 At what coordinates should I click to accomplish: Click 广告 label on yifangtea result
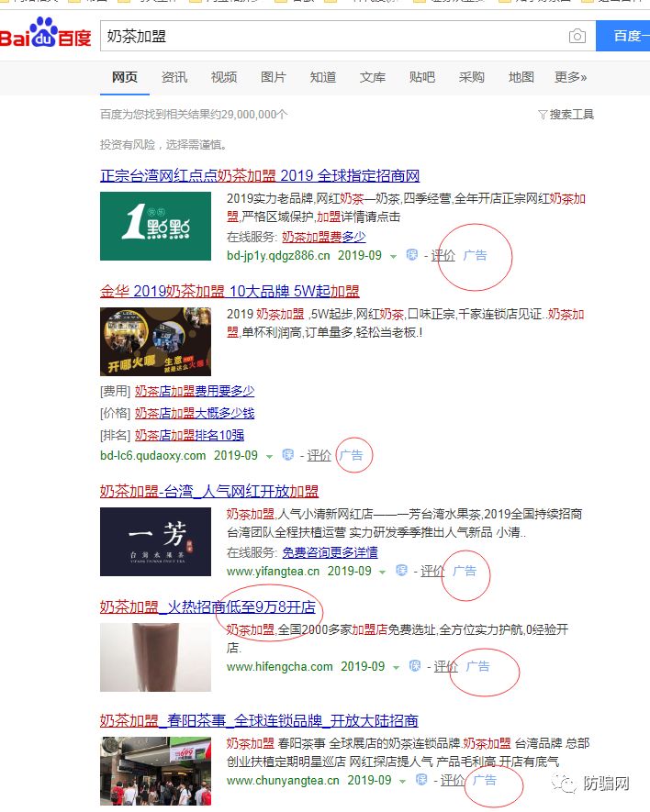tap(465, 571)
